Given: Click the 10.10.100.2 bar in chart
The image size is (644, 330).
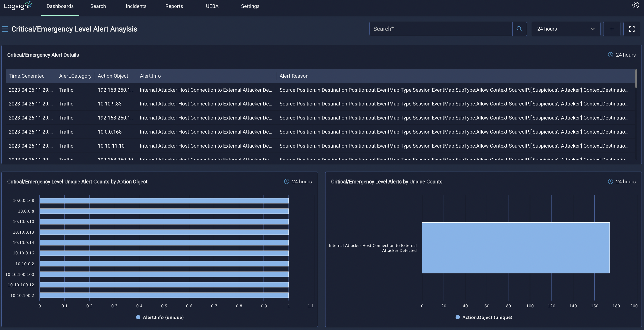Looking at the screenshot, I should pos(164,295).
